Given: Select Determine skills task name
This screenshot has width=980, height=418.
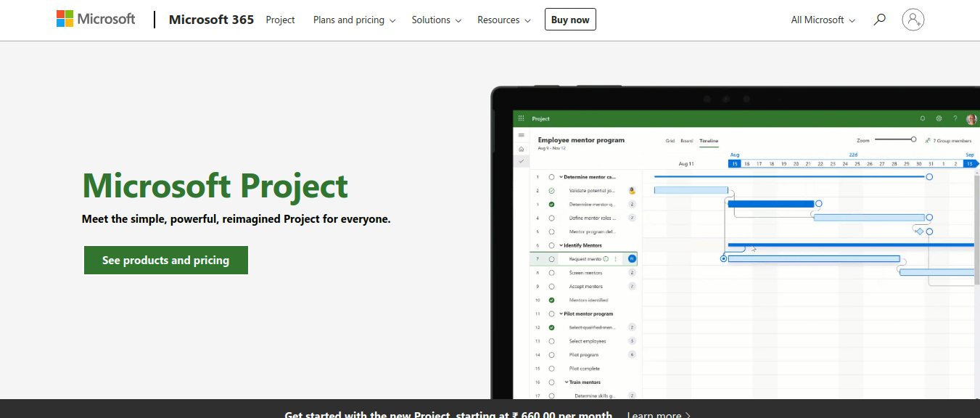Looking at the screenshot, I should tap(595, 396).
